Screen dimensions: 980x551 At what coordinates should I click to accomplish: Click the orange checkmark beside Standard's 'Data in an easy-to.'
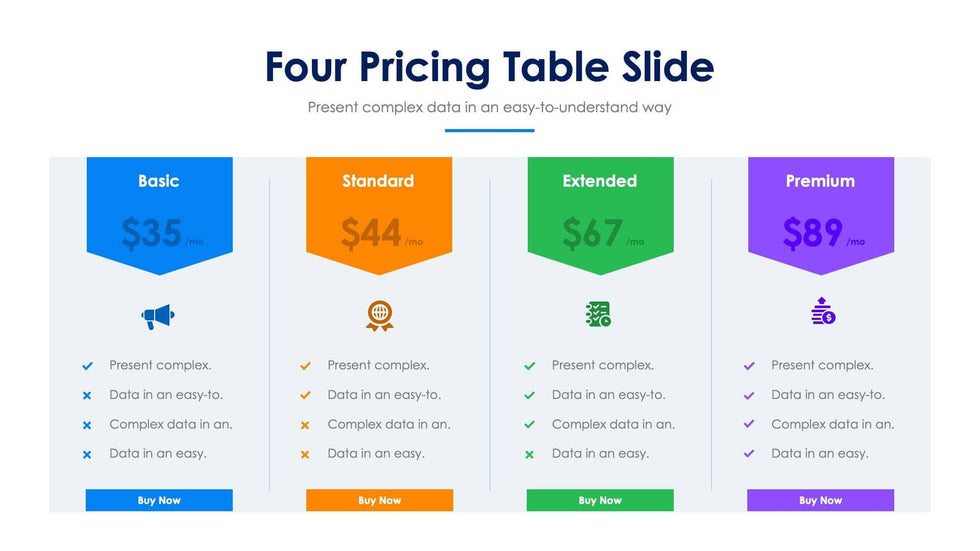(x=305, y=395)
